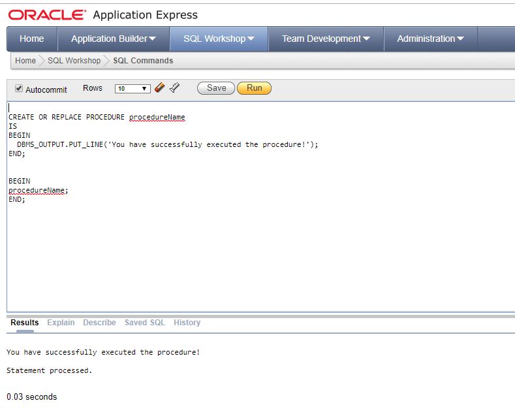Switch to the Saved SQL tab
Screen dimensions: 515x420
point(145,323)
